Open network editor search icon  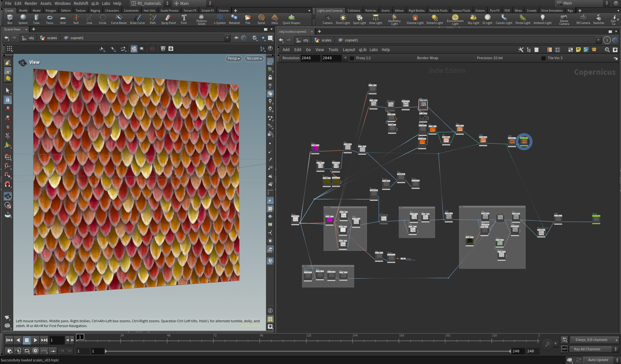tap(607, 50)
